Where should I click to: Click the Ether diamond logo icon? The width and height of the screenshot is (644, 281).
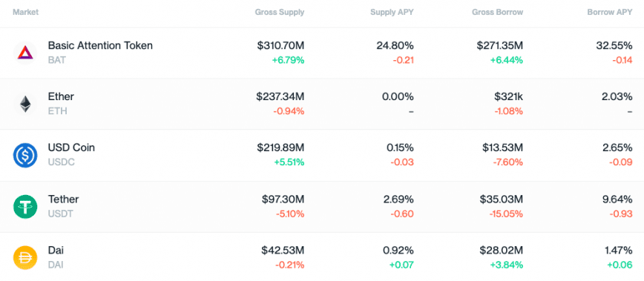click(25, 104)
